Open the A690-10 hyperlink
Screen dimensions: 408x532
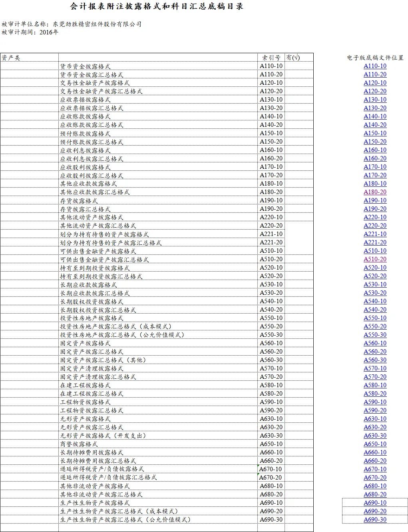[375, 503]
